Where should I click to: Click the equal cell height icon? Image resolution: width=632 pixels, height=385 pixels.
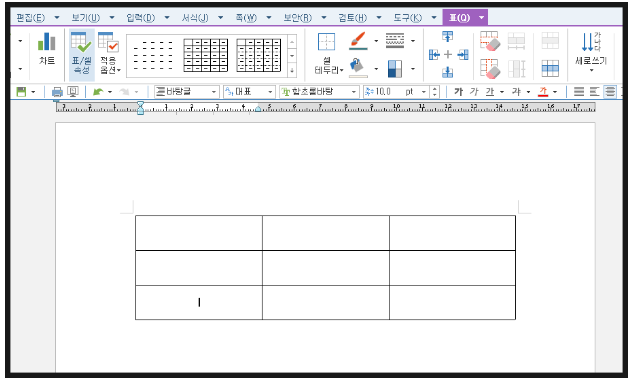[516, 69]
